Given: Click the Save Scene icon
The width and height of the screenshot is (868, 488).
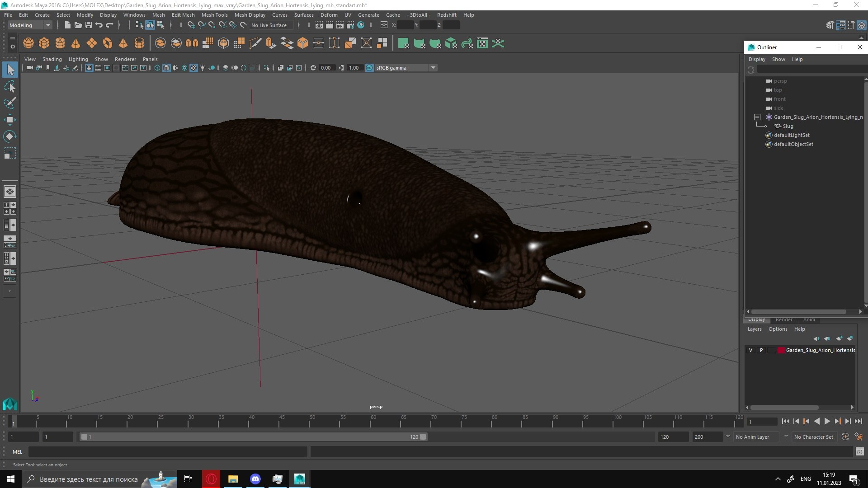Looking at the screenshot, I should tap(89, 25).
